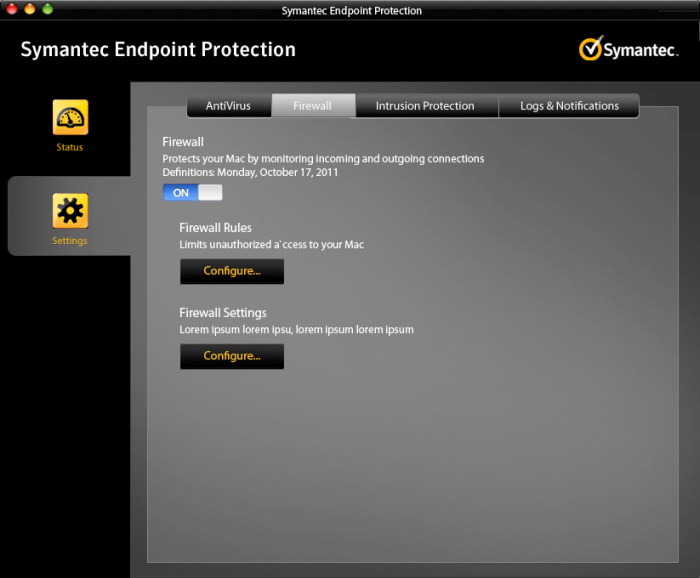Switch to the AntiVirus tab
The height and width of the screenshot is (578, 700).
coord(229,106)
